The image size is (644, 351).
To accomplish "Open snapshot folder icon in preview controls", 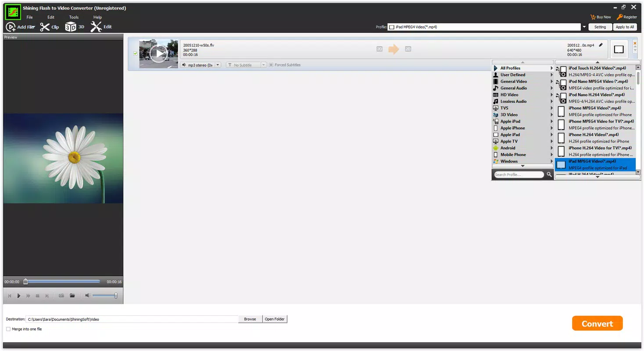I will pos(72,296).
